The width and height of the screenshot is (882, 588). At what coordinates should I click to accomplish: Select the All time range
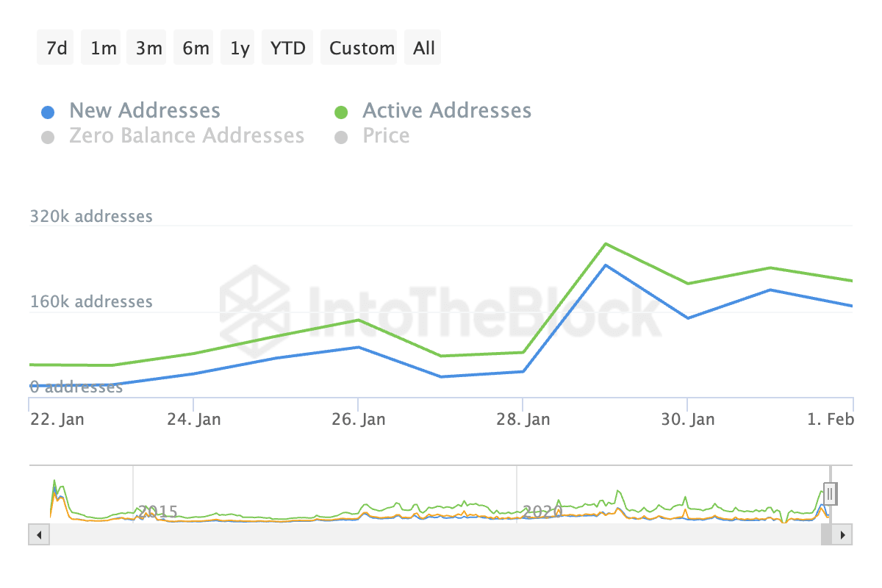(x=423, y=47)
